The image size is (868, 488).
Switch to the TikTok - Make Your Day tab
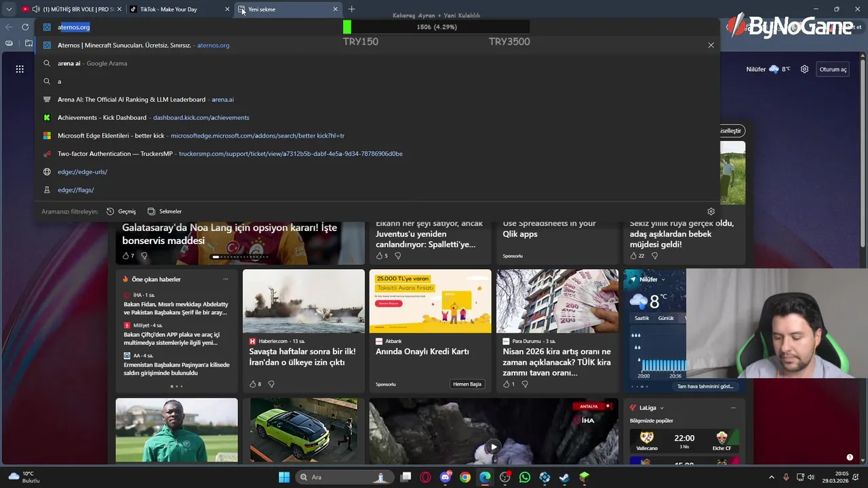click(x=180, y=9)
